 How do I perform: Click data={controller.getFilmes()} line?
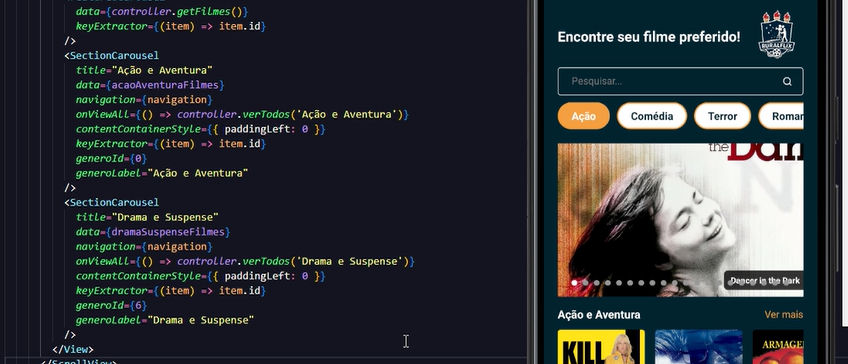click(x=162, y=11)
